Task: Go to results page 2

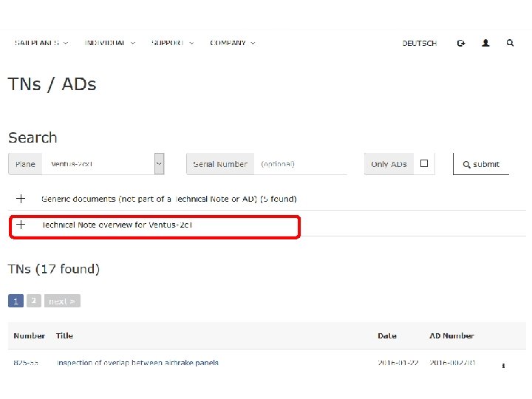Action: 33,301
